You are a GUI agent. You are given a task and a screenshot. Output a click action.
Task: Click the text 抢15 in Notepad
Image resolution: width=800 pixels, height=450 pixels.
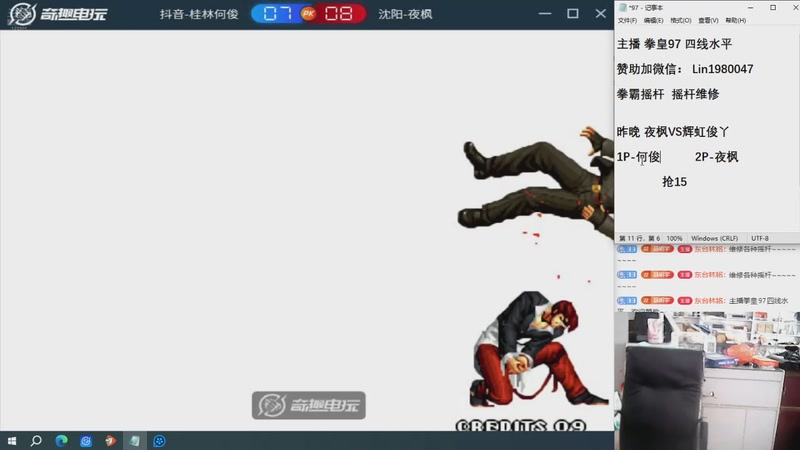coord(674,182)
